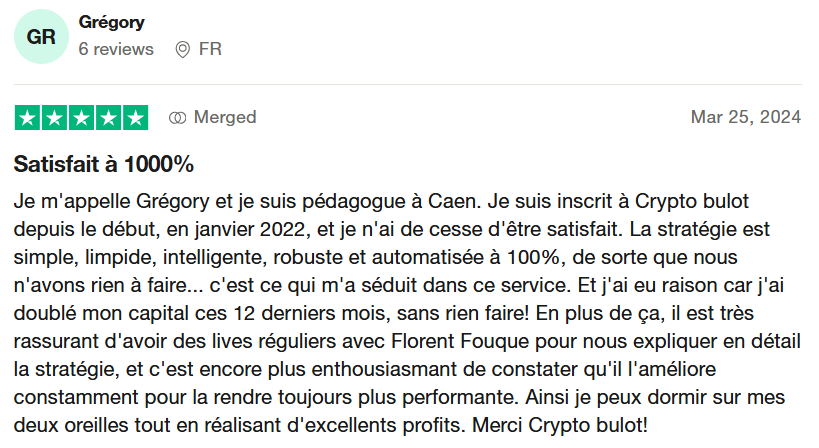Click the Mar 25, 2024 date
This screenshot has width=819, height=448.
[745, 117]
